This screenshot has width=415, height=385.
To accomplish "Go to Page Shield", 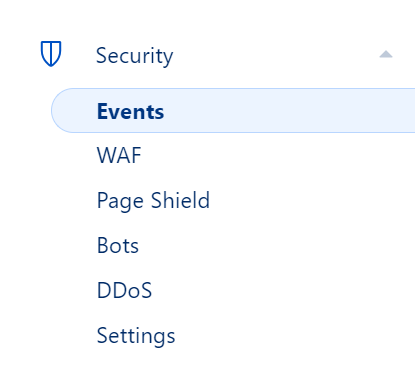I will pyautogui.click(x=153, y=201).
